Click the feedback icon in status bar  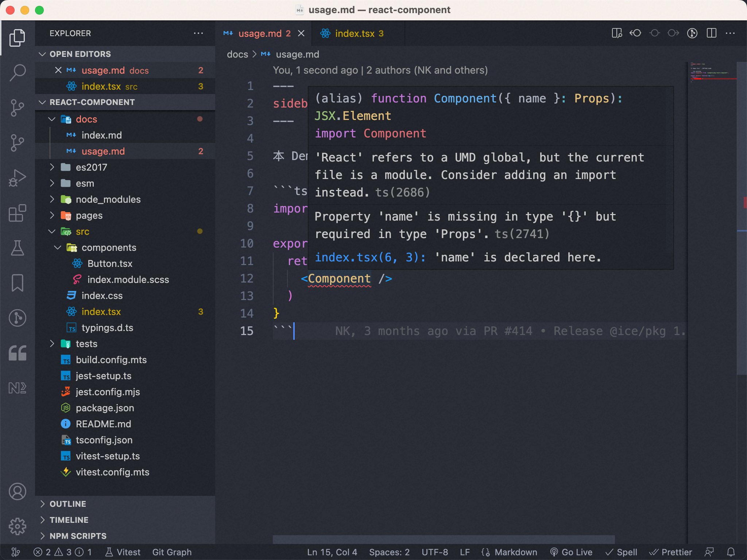coord(709,552)
